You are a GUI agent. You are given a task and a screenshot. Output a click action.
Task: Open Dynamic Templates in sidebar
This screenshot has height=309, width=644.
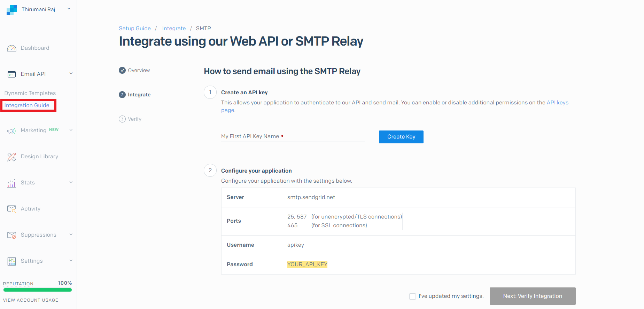[x=30, y=93]
